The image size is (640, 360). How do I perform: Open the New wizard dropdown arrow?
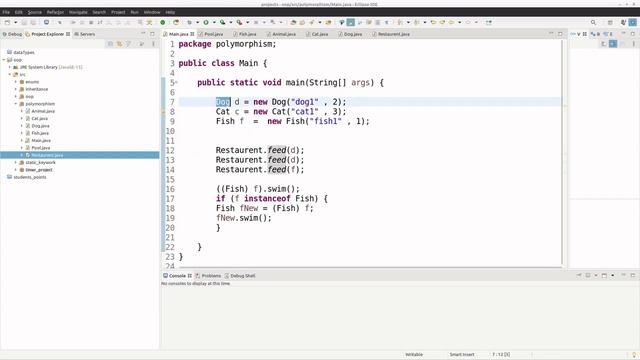pyautogui.click(x=16, y=22)
